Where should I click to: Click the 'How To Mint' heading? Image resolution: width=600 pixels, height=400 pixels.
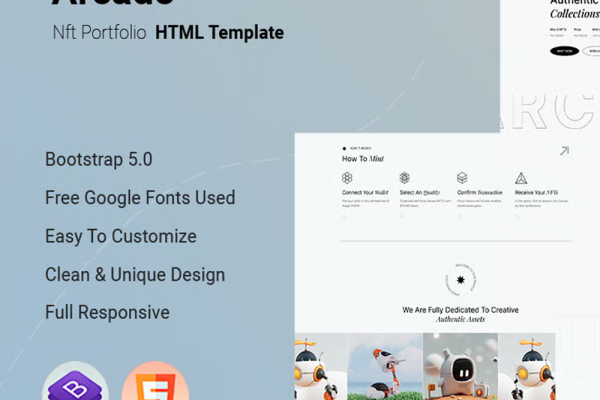click(x=363, y=159)
